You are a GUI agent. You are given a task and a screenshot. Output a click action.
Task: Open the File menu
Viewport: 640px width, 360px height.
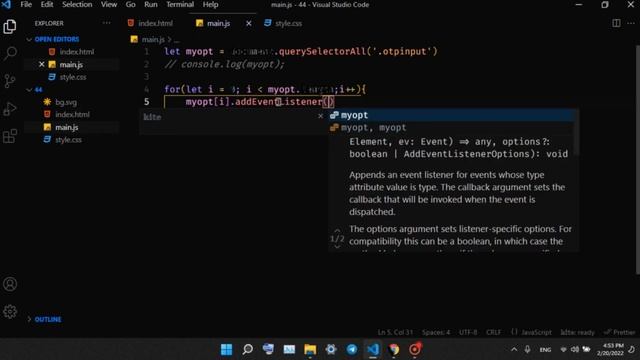tap(26, 4)
